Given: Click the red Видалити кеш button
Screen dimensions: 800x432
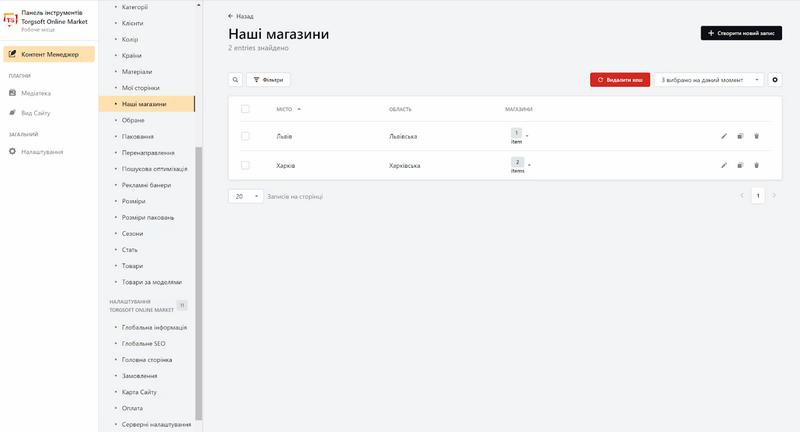Looking at the screenshot, I should pos(620,80).
